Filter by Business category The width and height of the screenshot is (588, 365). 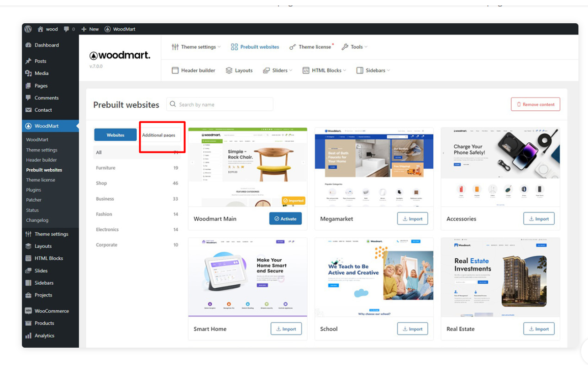(x=137, y=199)
